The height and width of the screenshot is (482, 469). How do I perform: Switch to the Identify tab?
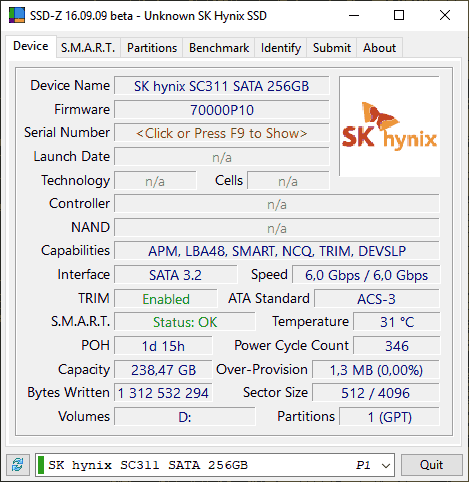[281, 48]
